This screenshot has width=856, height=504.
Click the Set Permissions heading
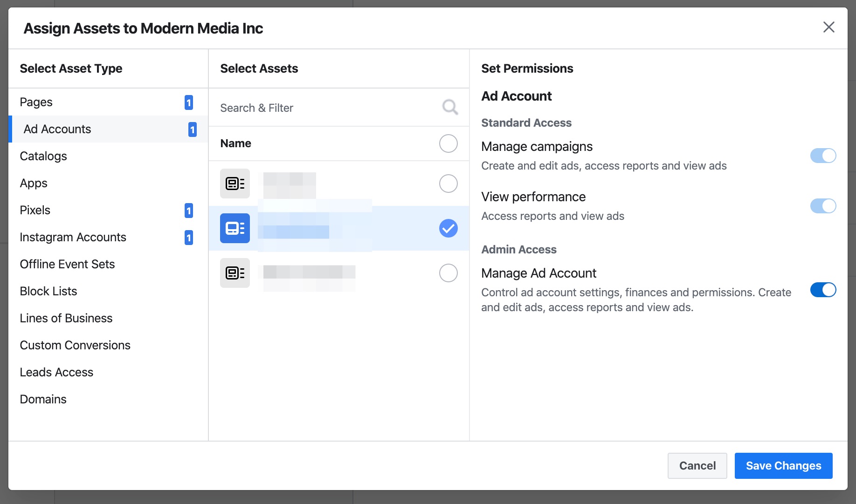click(x=527, y=68)
